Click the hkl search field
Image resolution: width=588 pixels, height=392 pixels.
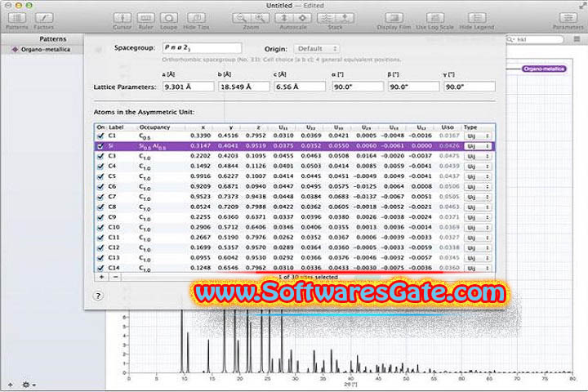[535, 39]
